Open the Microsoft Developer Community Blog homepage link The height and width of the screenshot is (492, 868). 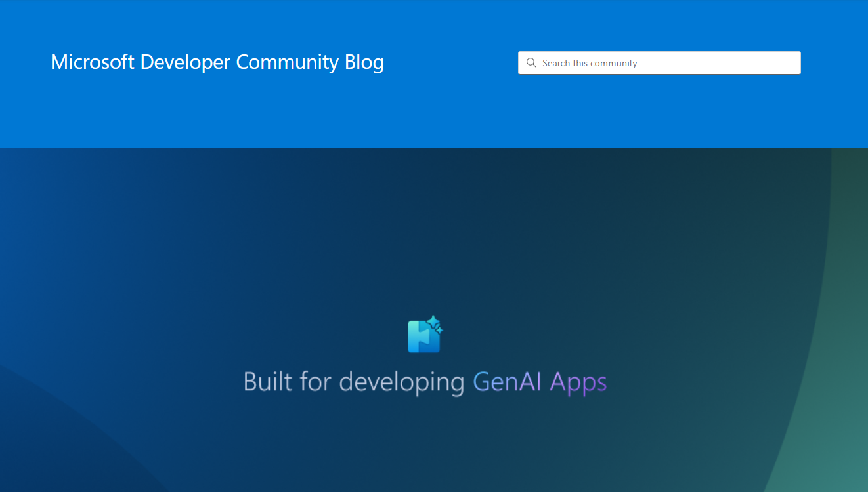click(x=217, y=62)
